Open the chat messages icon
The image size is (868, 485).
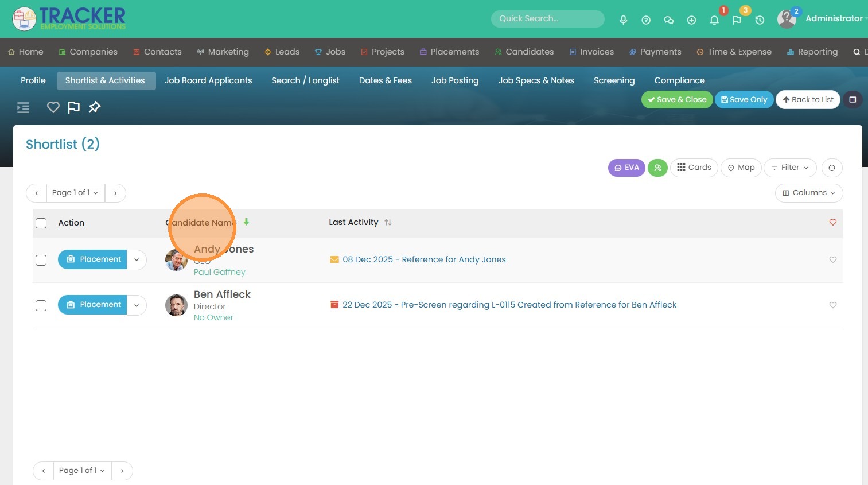tap(668, 20)
